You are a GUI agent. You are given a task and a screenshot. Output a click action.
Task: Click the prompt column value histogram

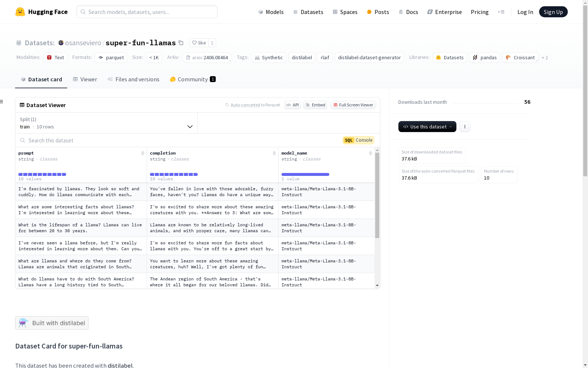tap(42, 174)
